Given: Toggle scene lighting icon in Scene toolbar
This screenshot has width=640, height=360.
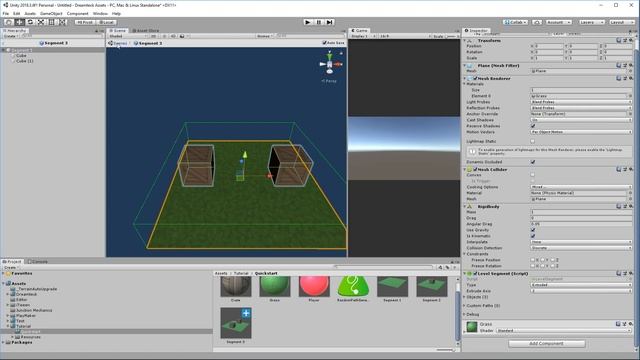Looking at the screenshot, I should [164, 36].
